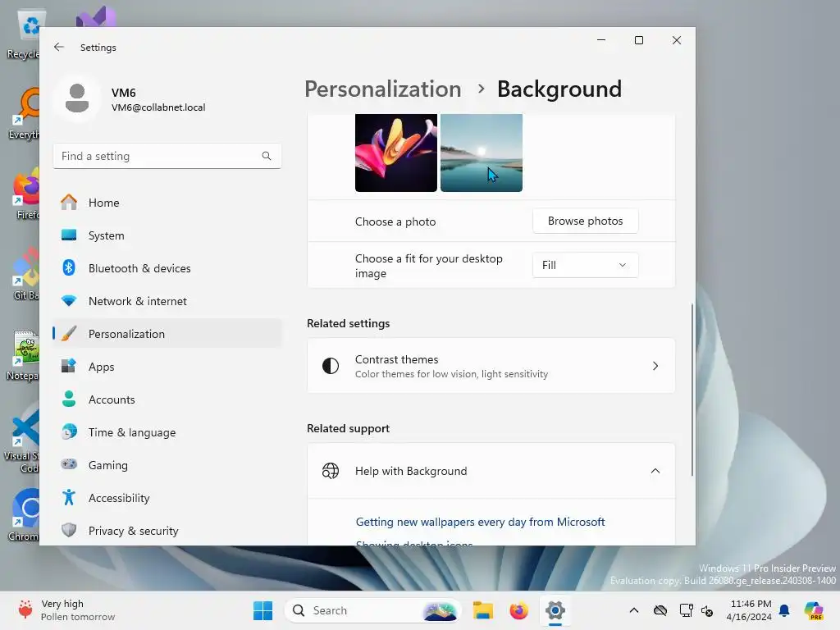Open the System settings page
This screenshot has width=840, height=630.
pyautogui.click(x=167, y=235)
